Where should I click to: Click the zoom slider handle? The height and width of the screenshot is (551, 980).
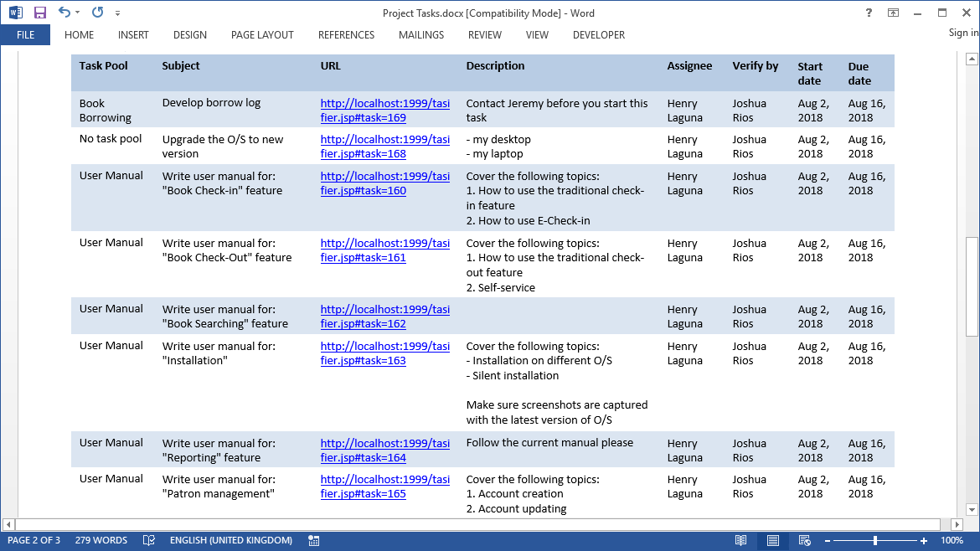(x=875, y=541)
